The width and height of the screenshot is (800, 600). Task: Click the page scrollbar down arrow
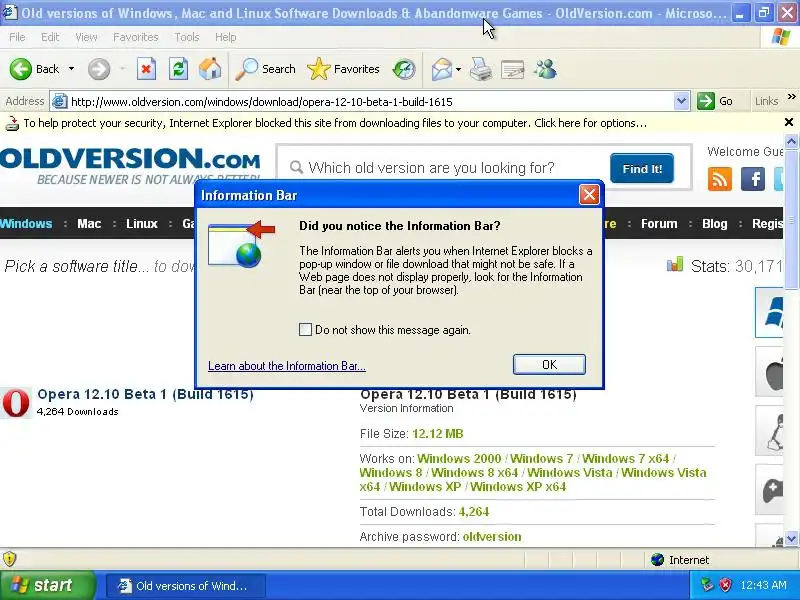pyautogui.click(x=791, y=538)
